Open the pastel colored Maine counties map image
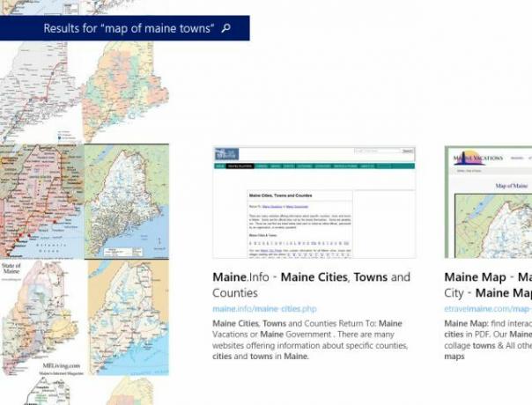Screen dimensions: 532x405 126,92
